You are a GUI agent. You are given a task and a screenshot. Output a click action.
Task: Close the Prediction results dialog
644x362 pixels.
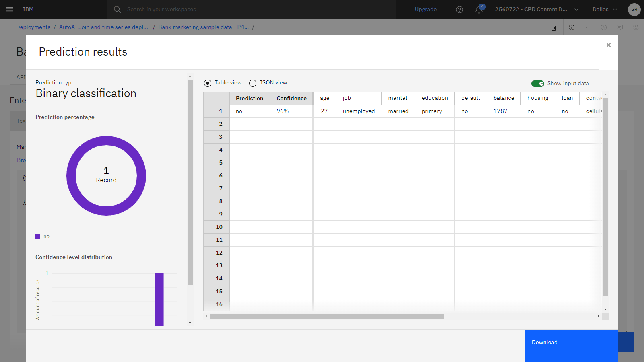tap(609, 45)
